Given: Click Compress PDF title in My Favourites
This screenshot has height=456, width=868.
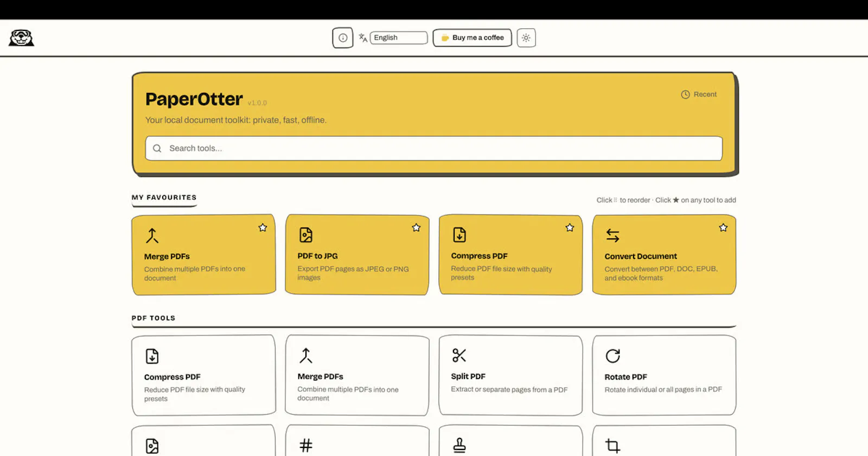Looking at the screenshot, I should 480,256.
